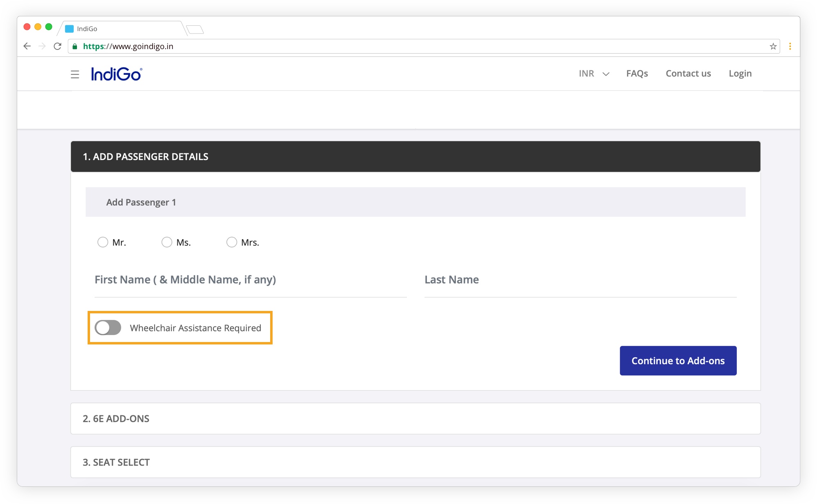
Task: Bookmark the page with star icon
Action: [773, 46]
